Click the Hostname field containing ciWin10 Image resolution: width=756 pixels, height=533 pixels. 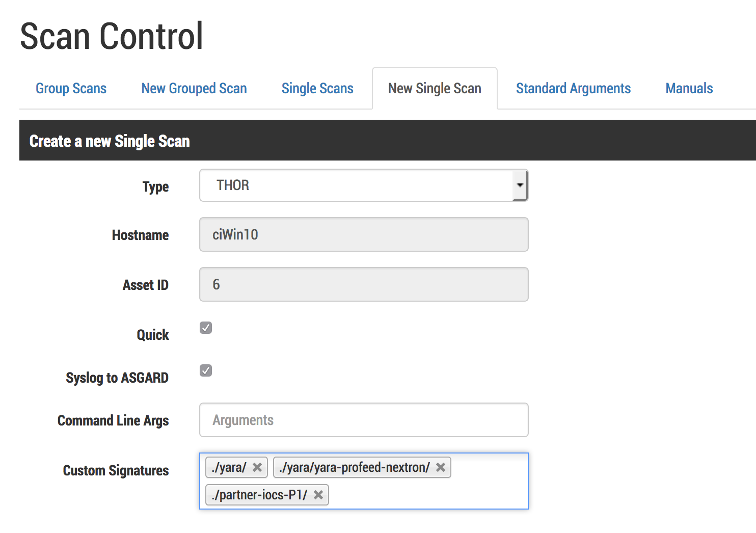[363, 234]
